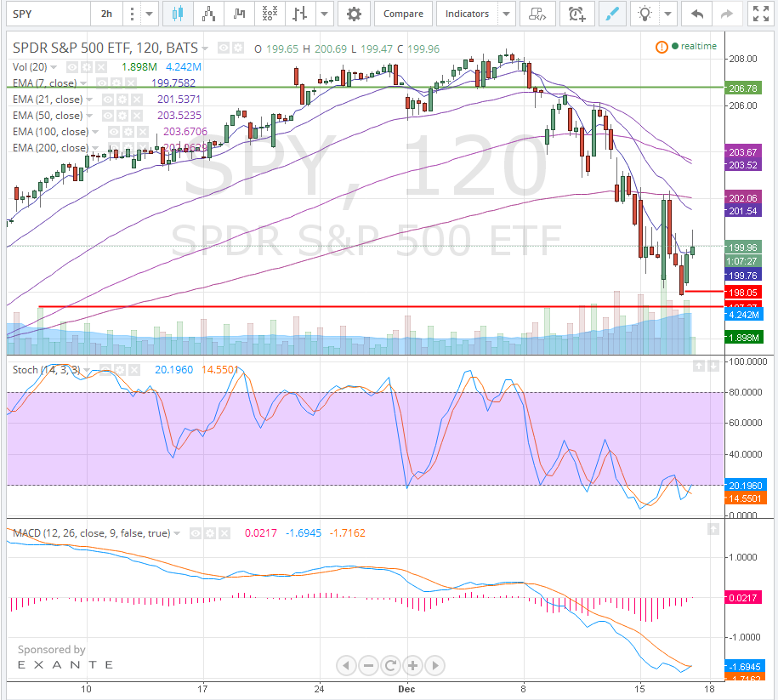Viewport: 778px width, 700px height.
Task: Zoom in with the plus button
Action: [x=413, y=665]
